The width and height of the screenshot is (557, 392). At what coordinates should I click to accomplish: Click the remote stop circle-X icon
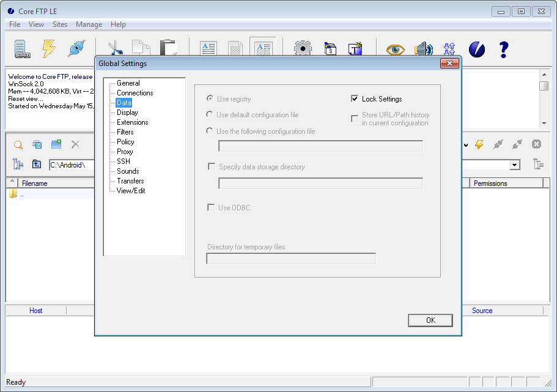pyautogui.click(x=536, y=144)
